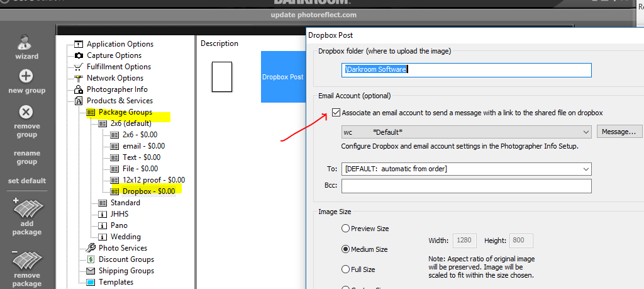This screenshot has height=289, width=644.
Task: Click 2x6 (default) group icon
Action: (103, 123)
